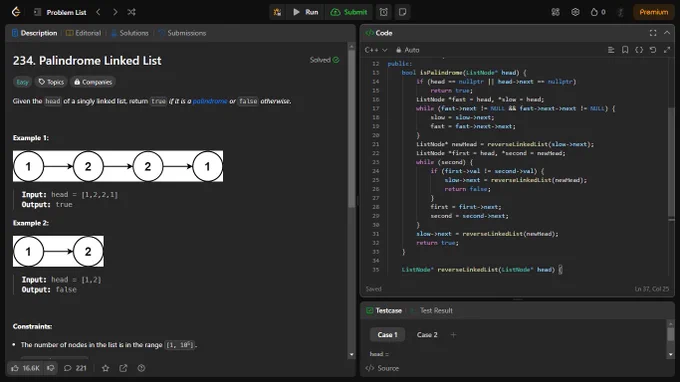
Task: Shuffle to a random problem
Action: (x=131, y=12)
